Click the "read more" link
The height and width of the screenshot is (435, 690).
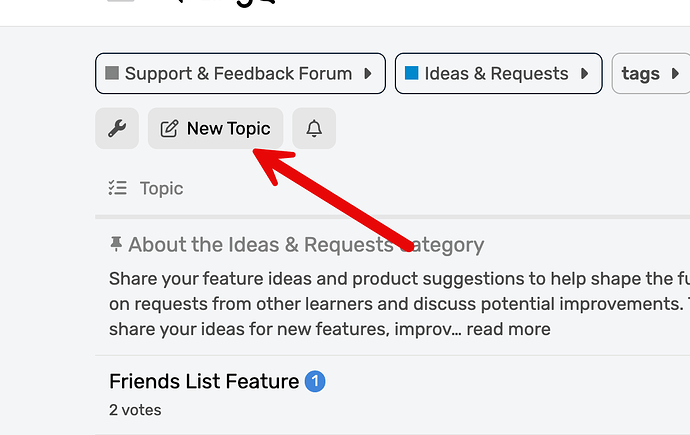pyautogui.click(x=507, y=329)
